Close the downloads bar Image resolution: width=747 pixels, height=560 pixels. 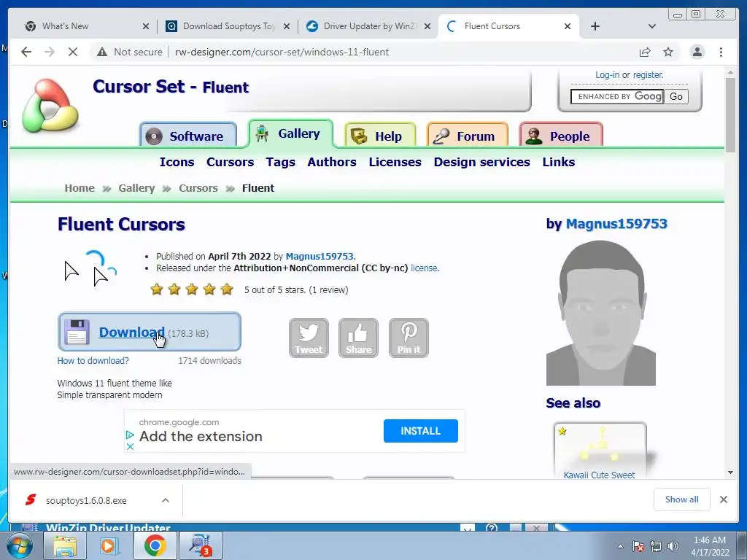[723, 499]
